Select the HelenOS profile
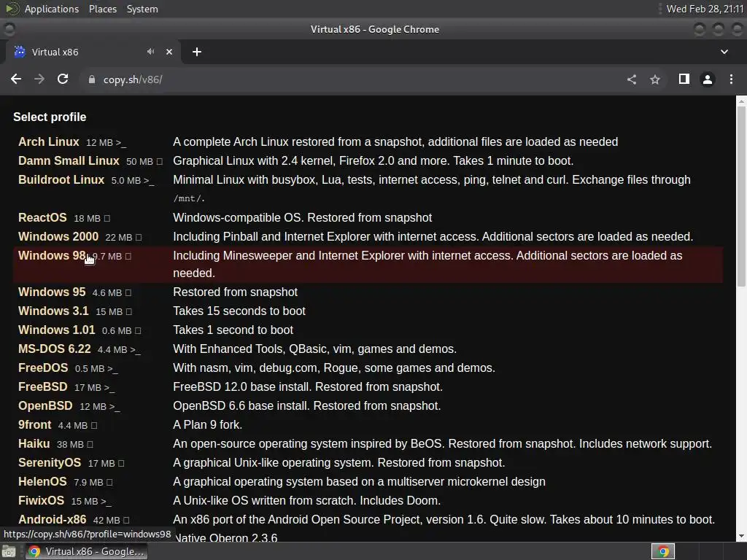The height and width of the screenshot is (560, 747). (x=42, y=482)
